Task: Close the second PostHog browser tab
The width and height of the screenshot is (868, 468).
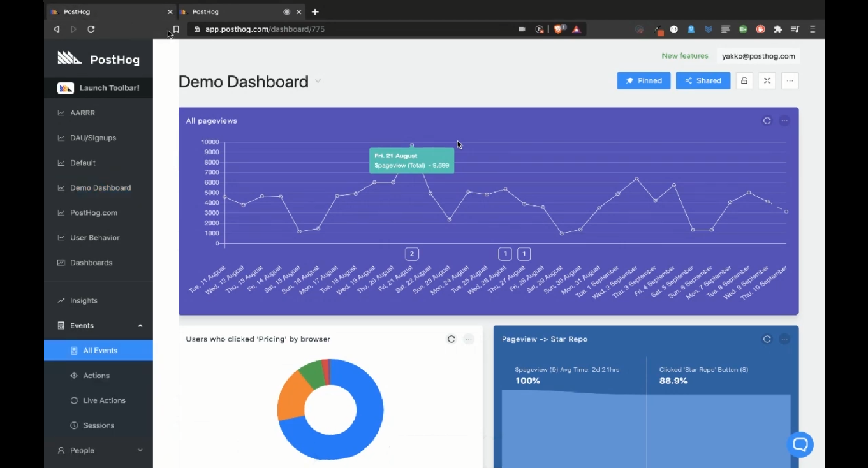Action: click(x=298, y=12)
